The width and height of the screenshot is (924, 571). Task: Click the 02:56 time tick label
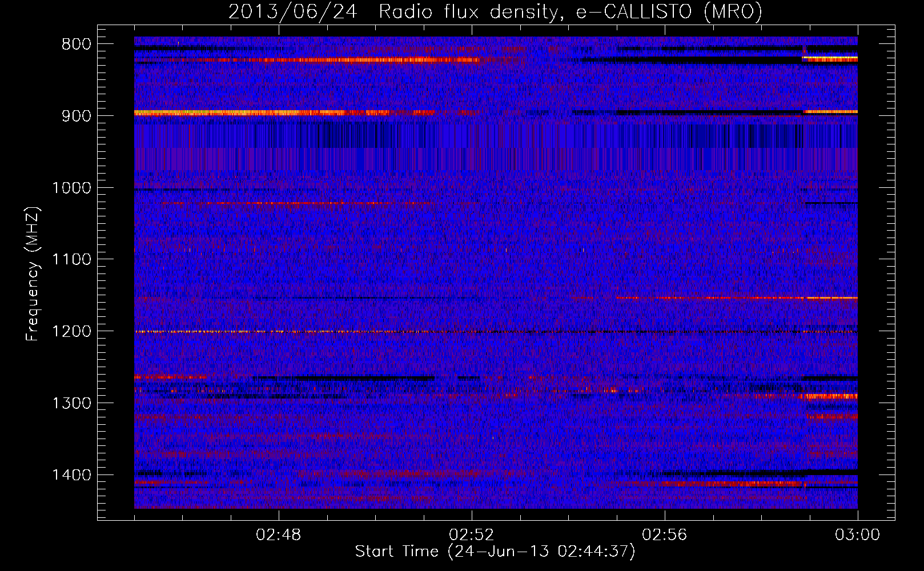665,535
